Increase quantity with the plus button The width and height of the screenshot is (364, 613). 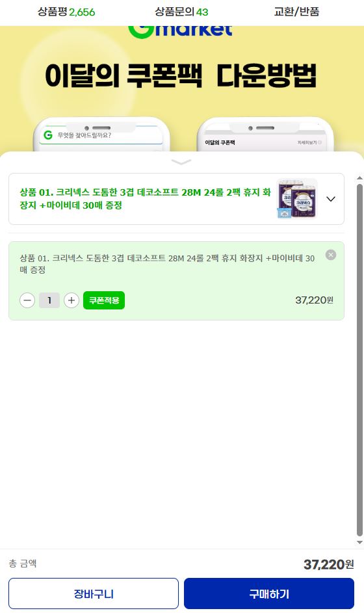pos(71,300)
